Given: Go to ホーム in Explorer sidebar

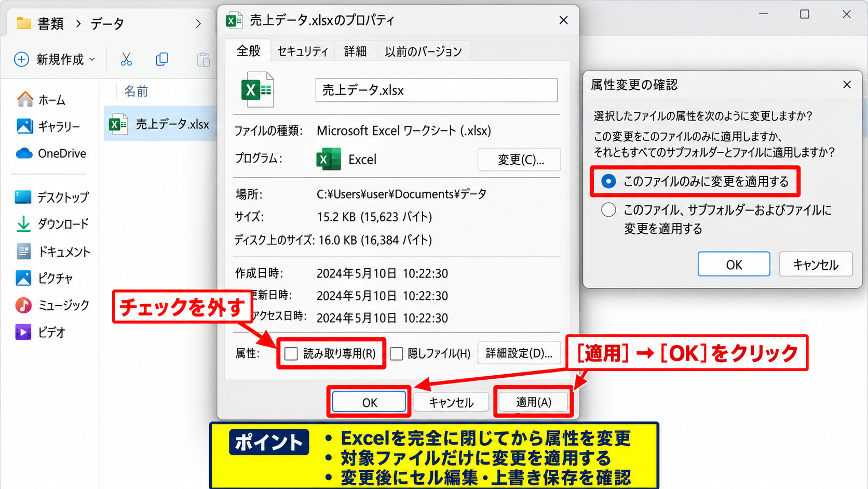Looking at the screenshot, I should coord(42,99).
